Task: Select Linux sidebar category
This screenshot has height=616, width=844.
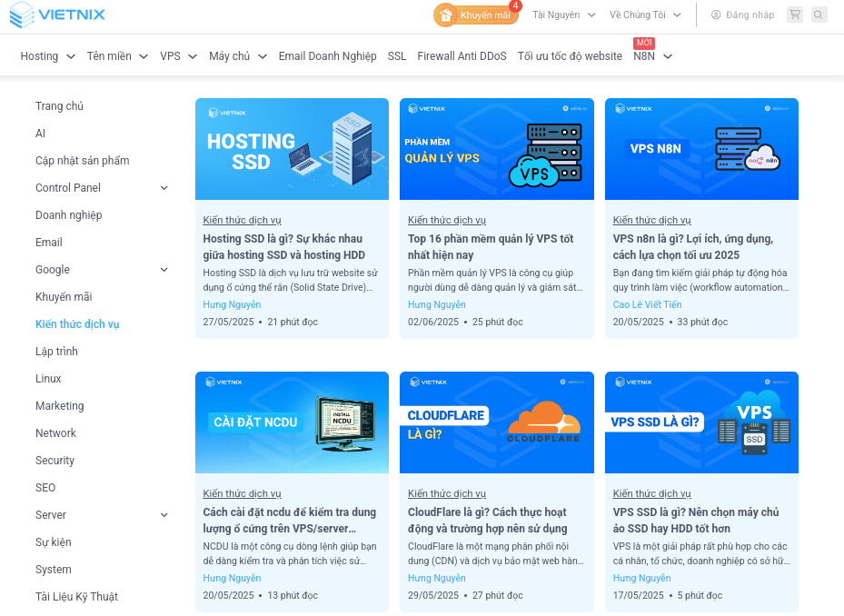Action: click(x=48, y=379)
